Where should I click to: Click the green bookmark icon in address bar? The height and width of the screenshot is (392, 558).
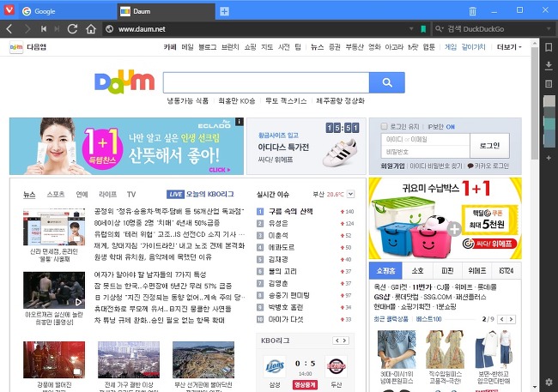tap(423, 29)
